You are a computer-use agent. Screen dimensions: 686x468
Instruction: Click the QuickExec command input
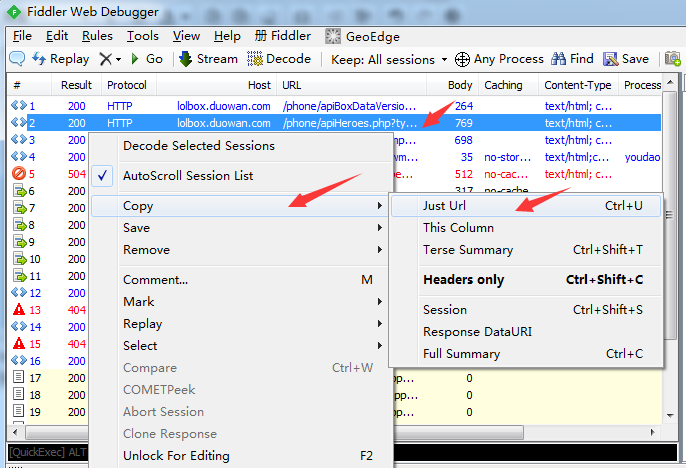click(x=342, y=452)
